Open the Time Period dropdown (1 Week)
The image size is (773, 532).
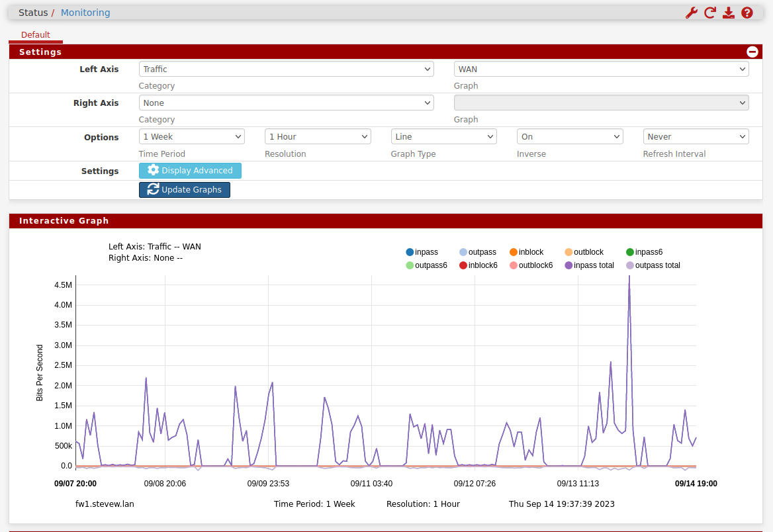(192, 136)
